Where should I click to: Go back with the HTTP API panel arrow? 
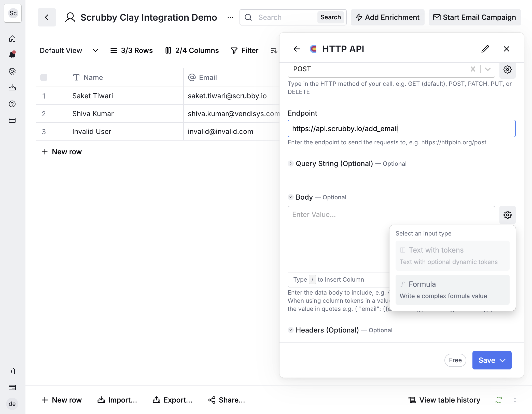pyautogui.click(x=297, y=49)
